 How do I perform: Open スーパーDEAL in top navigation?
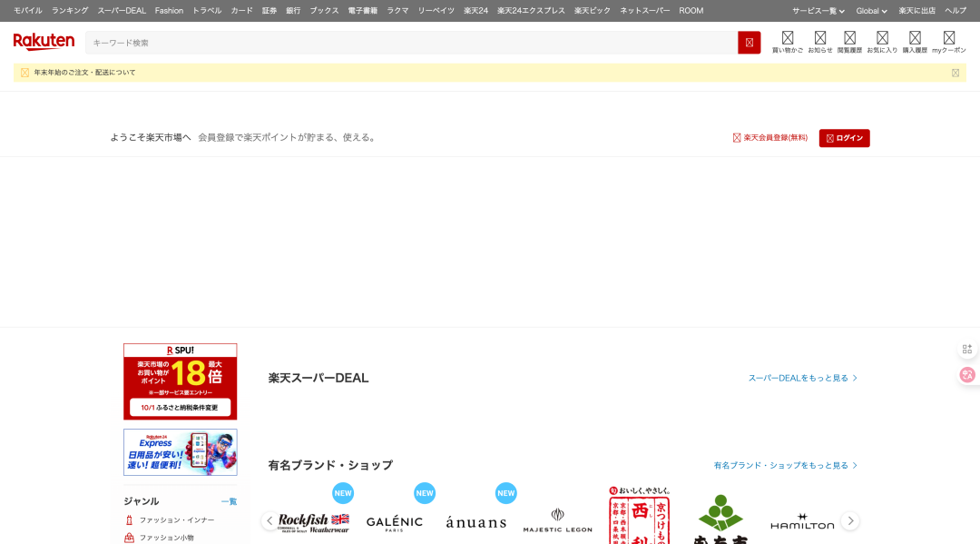122,11
